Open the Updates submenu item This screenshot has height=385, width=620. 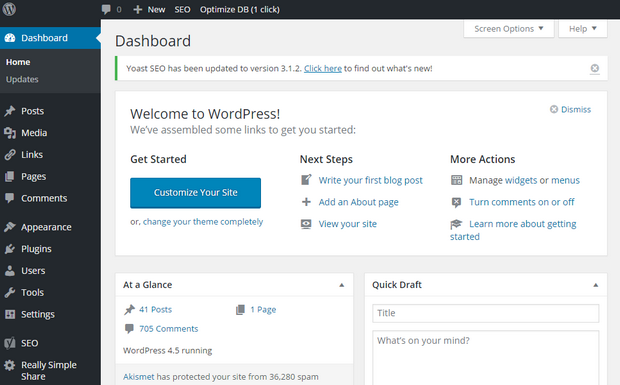[x=22, y=79]
